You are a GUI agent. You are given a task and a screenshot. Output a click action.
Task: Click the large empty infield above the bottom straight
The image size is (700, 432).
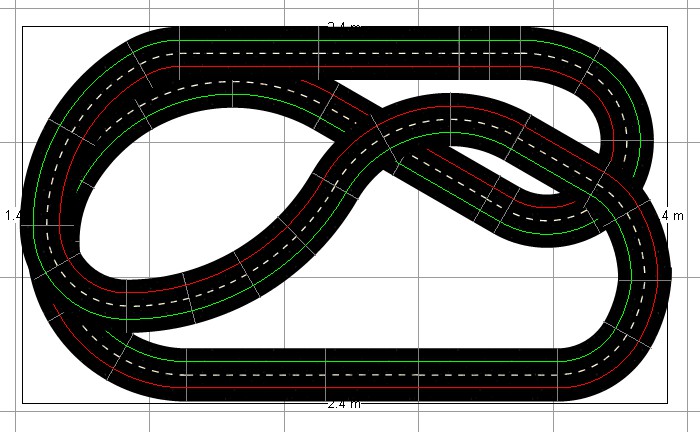[x=450, y=290]
